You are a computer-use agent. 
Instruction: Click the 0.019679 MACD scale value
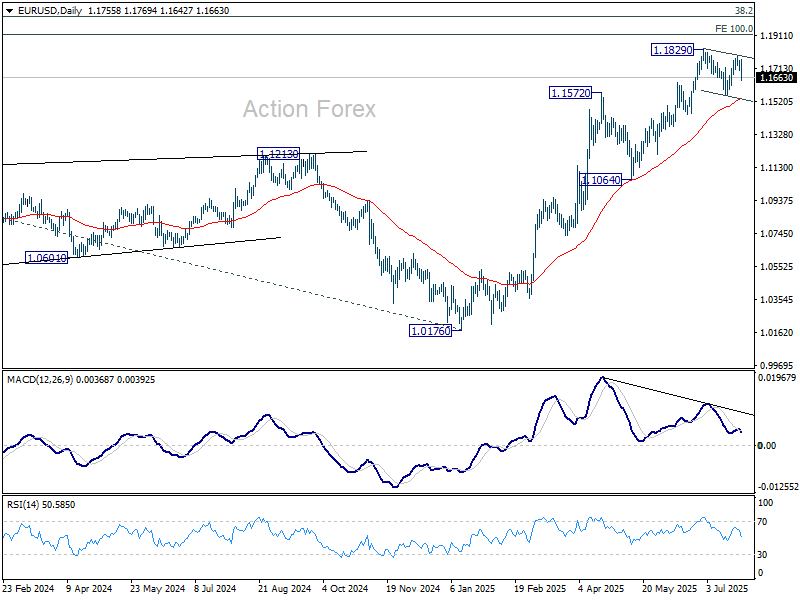coord(777,378)
